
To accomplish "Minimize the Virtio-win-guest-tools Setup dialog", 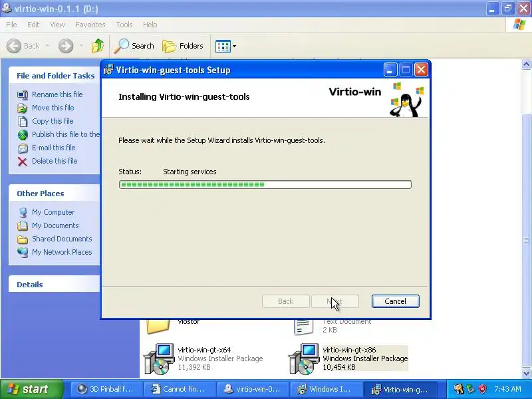I will tap(390, 70).
